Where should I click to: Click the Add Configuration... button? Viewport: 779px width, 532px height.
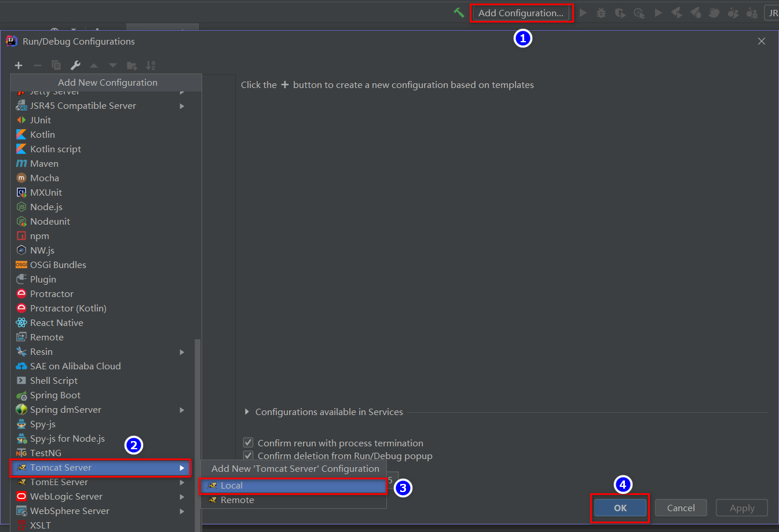521,13
